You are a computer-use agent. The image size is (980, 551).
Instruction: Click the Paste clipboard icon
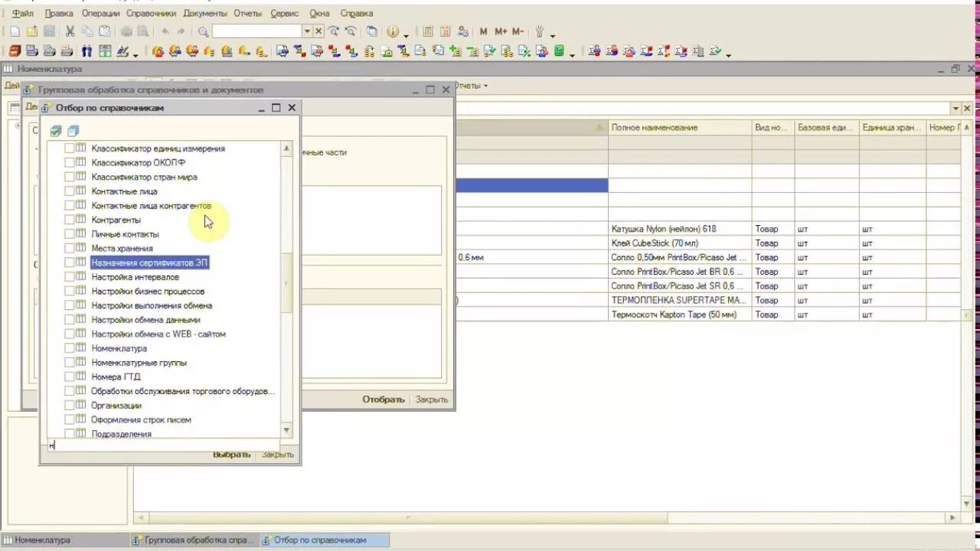point(104,31)
